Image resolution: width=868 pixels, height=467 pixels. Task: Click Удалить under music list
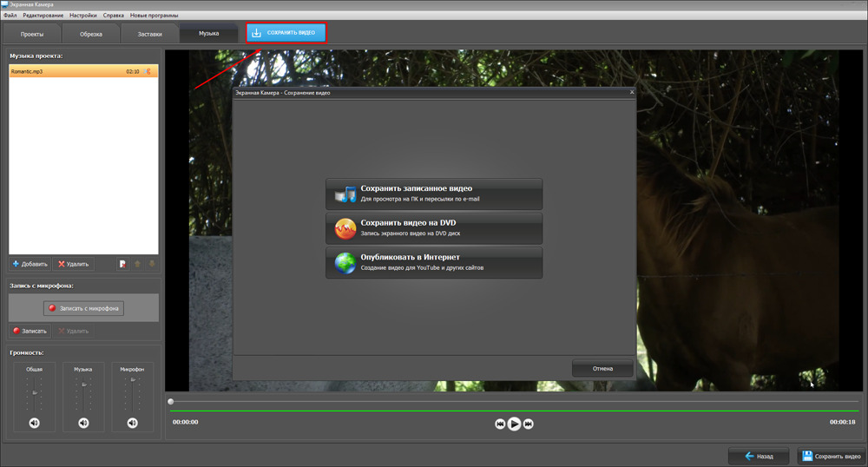[73, 264]
